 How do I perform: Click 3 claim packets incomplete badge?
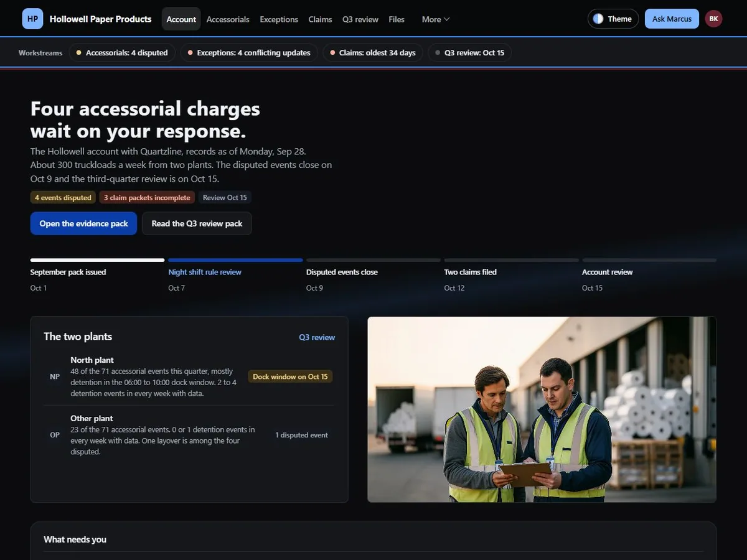[147, 197]
